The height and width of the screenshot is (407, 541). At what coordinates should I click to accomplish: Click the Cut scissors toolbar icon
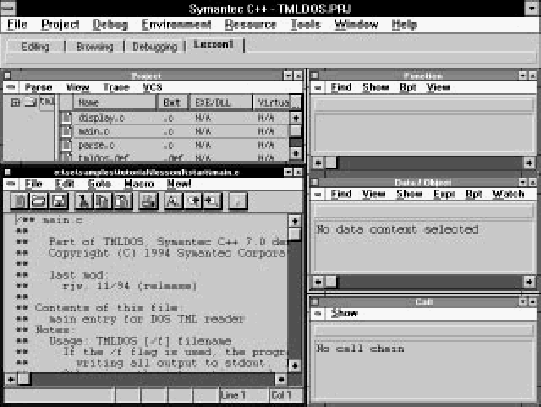tap(83, 201)
